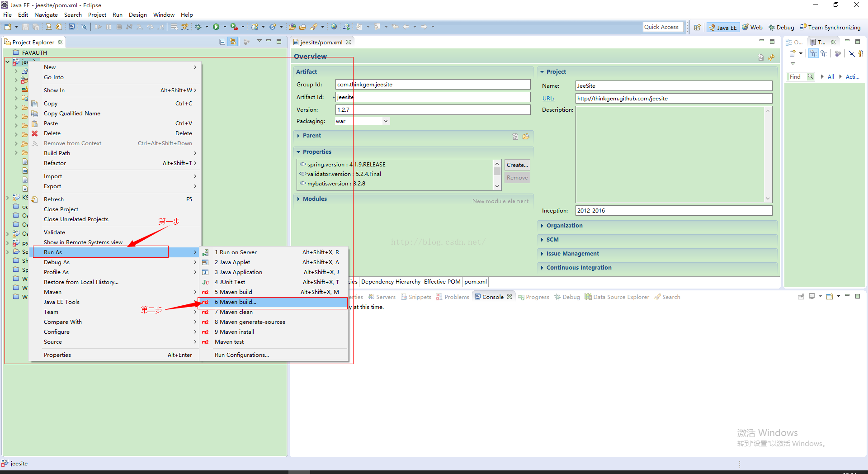Switch to the Problems view tab

click(x=452, y=297)
